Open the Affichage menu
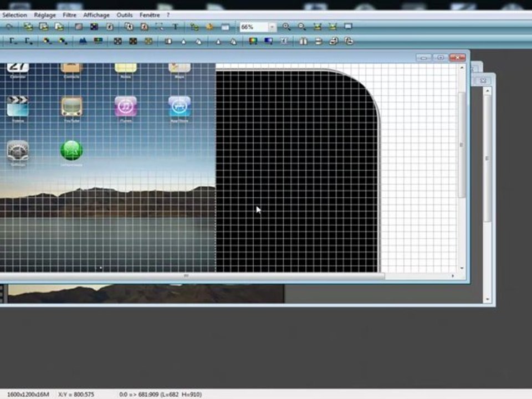The image size is (532, 399). (x=96, y=15)
